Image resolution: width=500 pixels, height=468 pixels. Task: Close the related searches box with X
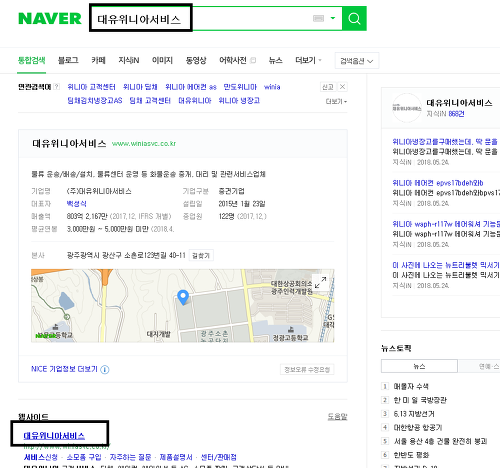[342, 87]
